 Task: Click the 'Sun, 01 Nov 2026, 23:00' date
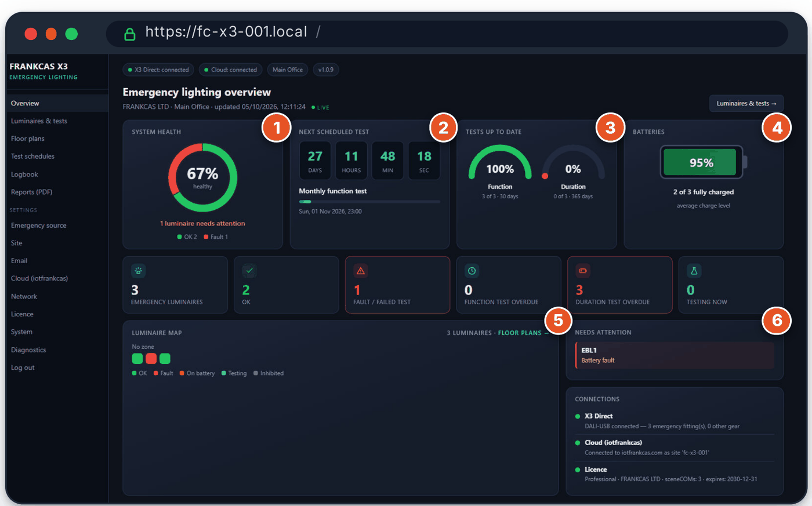(x=330, y=212)
